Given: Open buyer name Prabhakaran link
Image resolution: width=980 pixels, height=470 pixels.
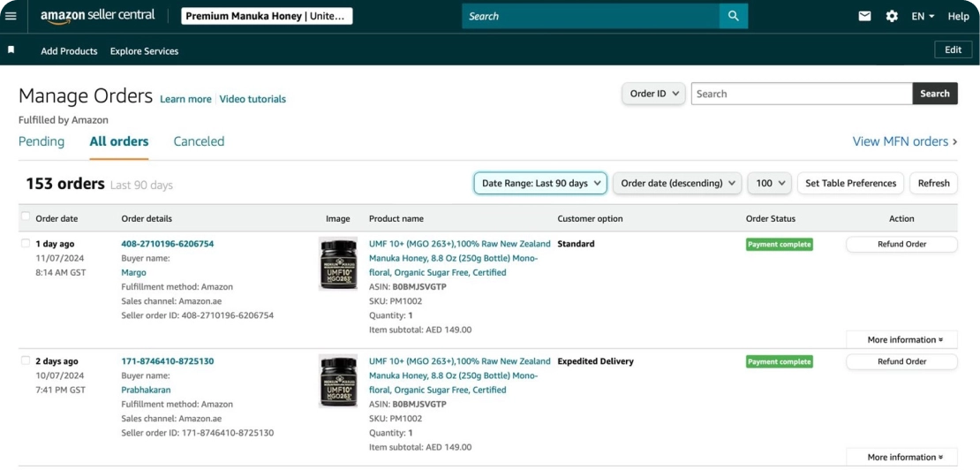Looking at the screenshot, I should (x=146, y=390).
